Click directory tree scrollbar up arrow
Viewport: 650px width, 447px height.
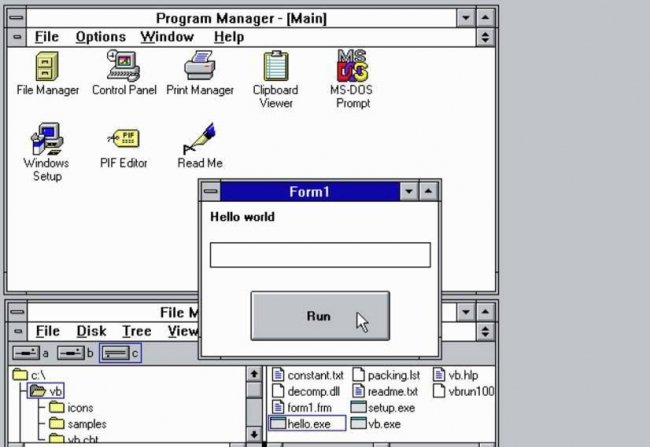pyautogui.click(x=254, y=374)
